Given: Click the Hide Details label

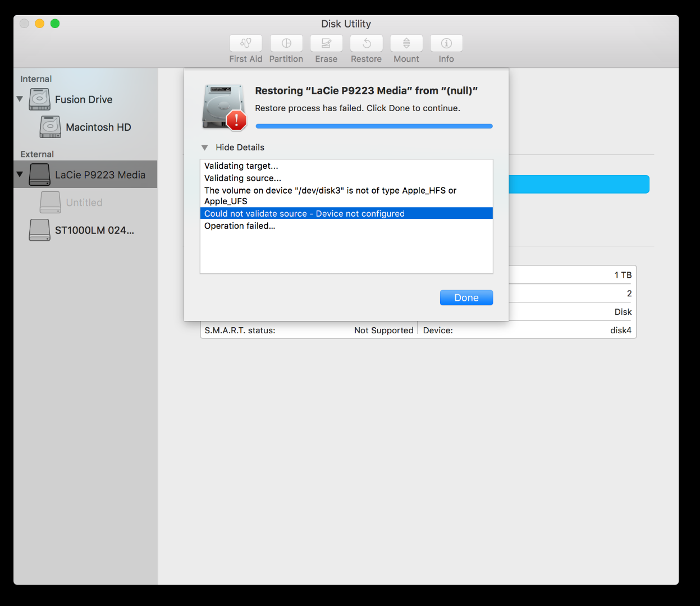Looking at the screenshot, I should 240,148.
